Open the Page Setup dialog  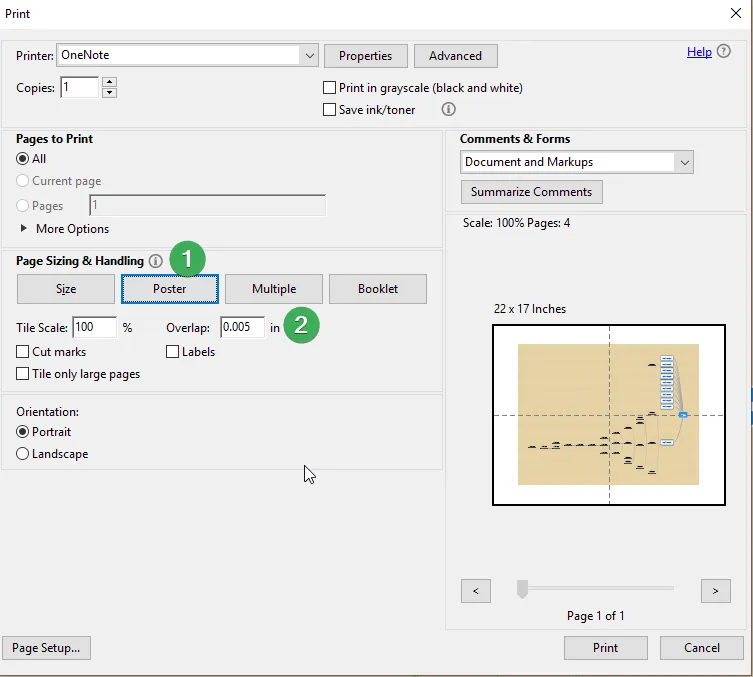pyautogui.click(x=46, y=648)
